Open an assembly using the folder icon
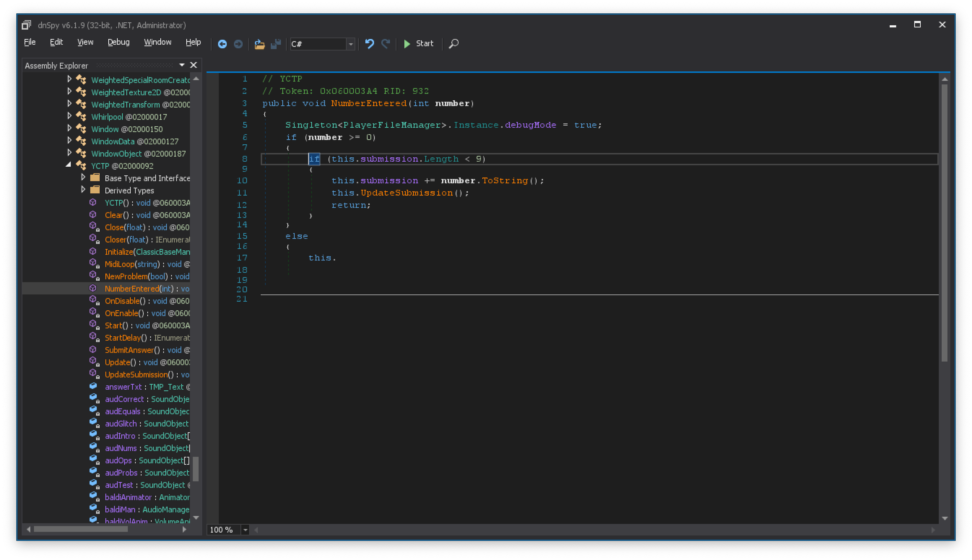The image size is (972, 560). pyautogui.click(x=260, y=44)
